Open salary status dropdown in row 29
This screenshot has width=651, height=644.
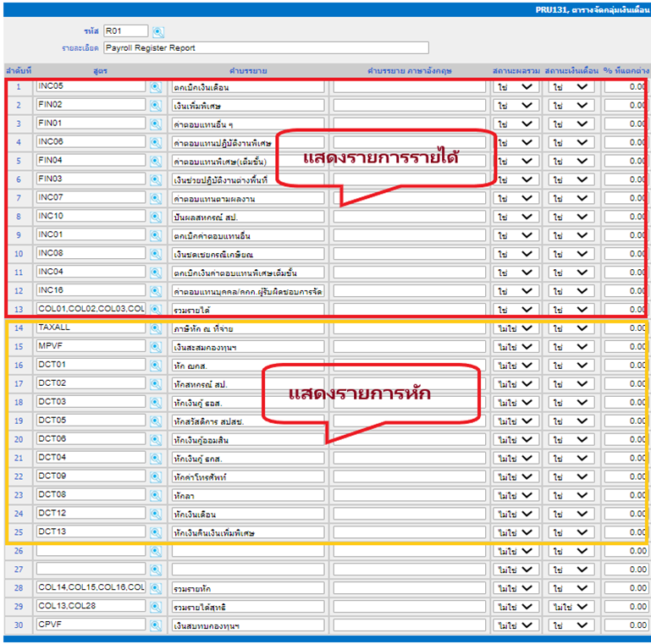[570, 607]
